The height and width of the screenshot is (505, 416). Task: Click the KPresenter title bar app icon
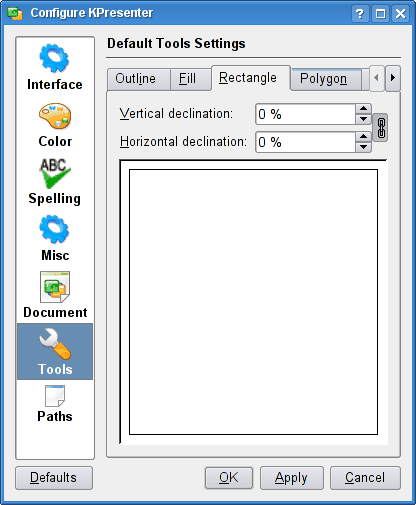coord(15,13)
